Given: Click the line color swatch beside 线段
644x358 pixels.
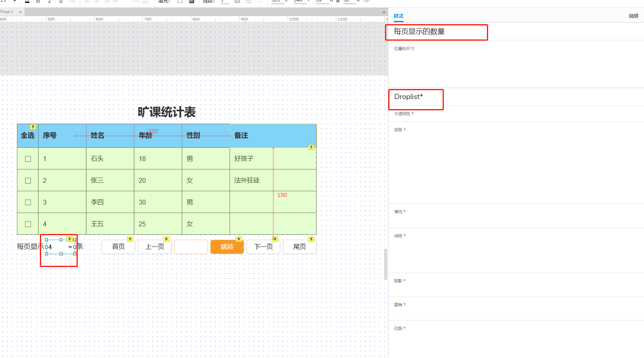Looking at the screenshot, I should tap(237, 1).
